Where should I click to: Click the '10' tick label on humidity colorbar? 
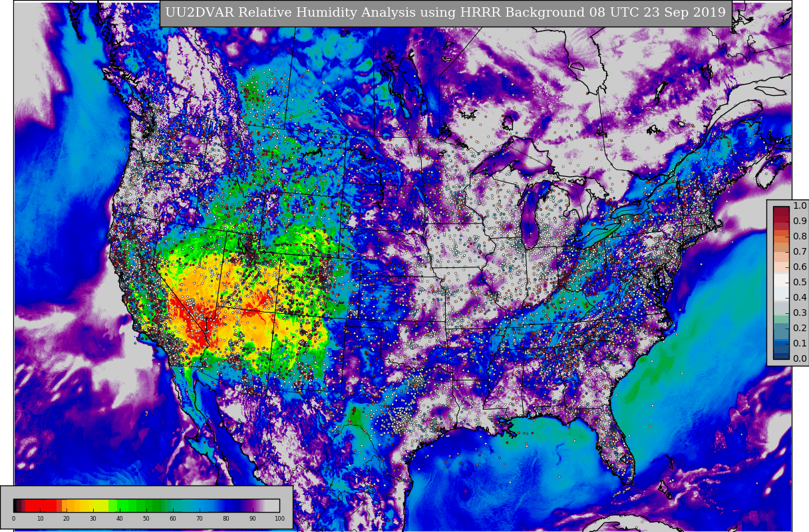(40, 519)
